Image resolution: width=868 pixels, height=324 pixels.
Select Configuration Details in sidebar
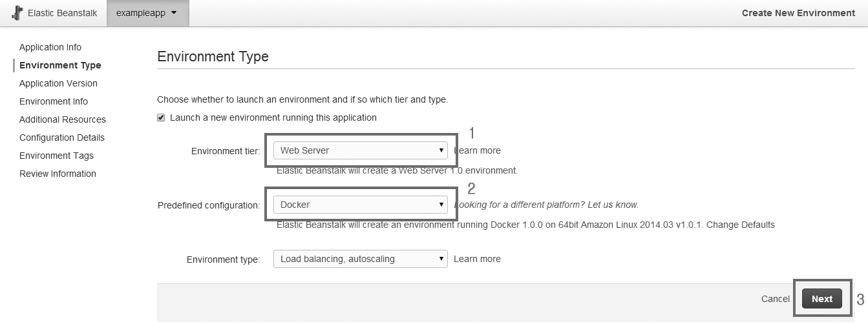click(x=62, y=137)
